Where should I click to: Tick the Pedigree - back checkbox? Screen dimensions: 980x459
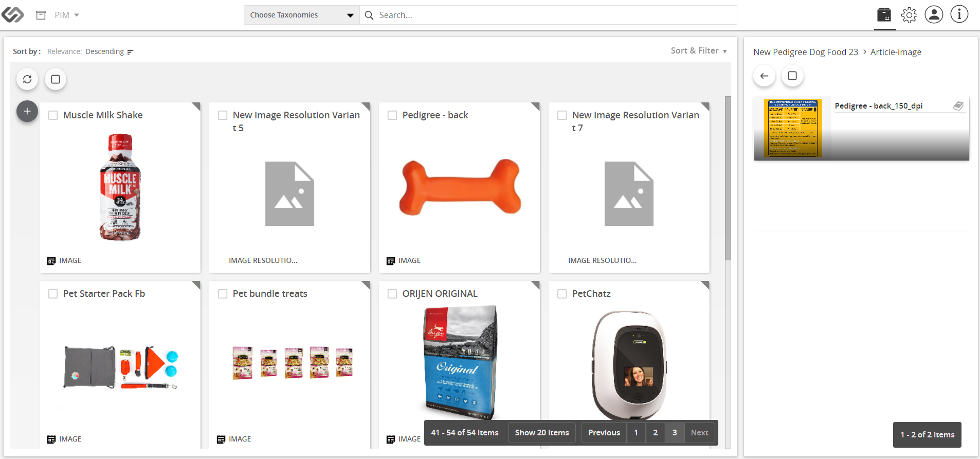pyautogui.click(x=392, y=115)
